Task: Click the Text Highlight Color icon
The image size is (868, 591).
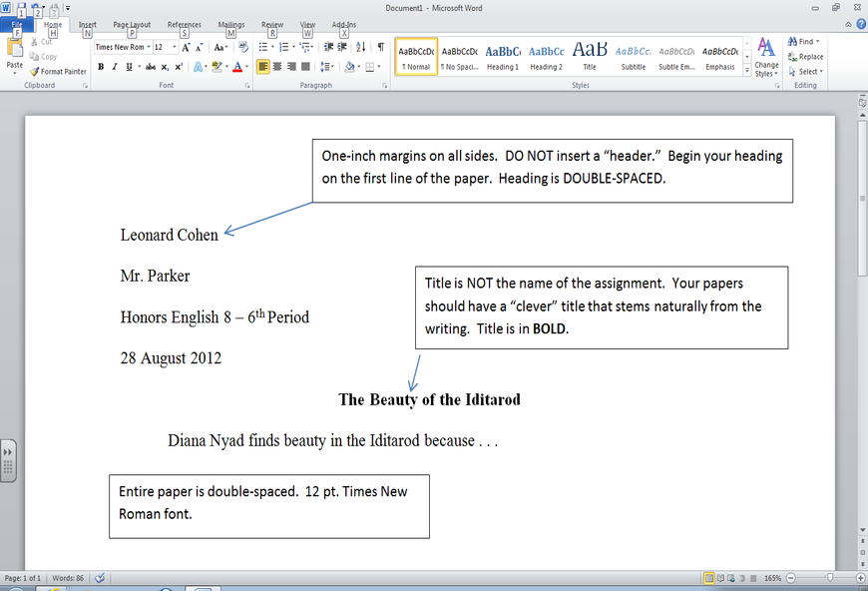Action: pos(217,66)
